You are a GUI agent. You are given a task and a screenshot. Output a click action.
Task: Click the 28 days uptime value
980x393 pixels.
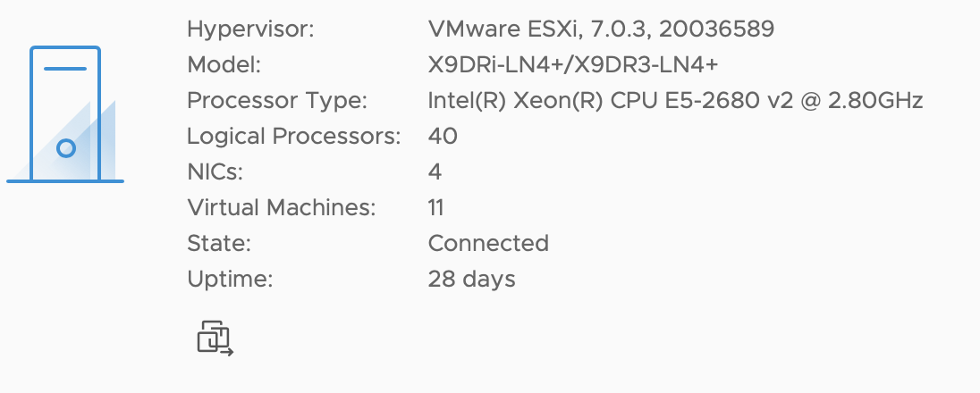click(472, 279)
